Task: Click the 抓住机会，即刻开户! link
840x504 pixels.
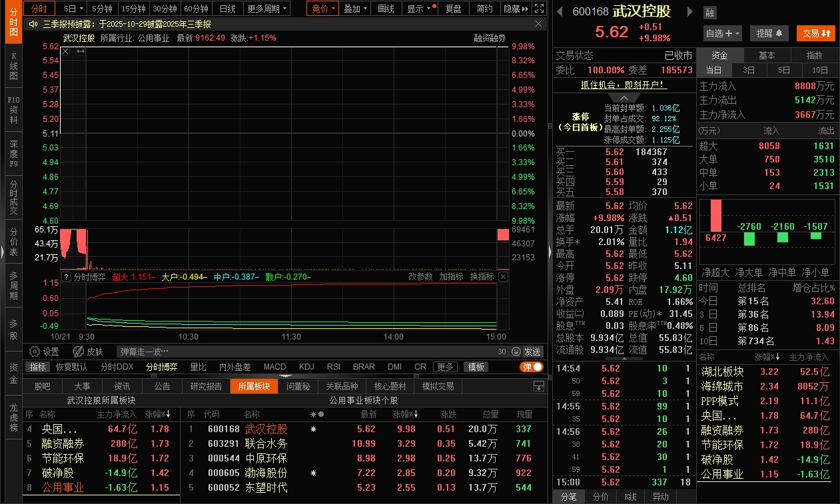Action: tap(624, 85)
